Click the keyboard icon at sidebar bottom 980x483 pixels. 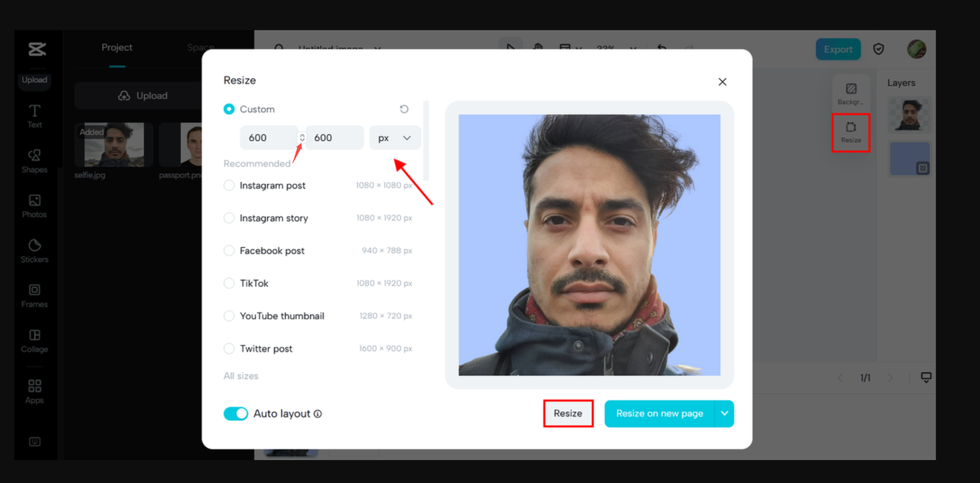(x=34, y=442)
